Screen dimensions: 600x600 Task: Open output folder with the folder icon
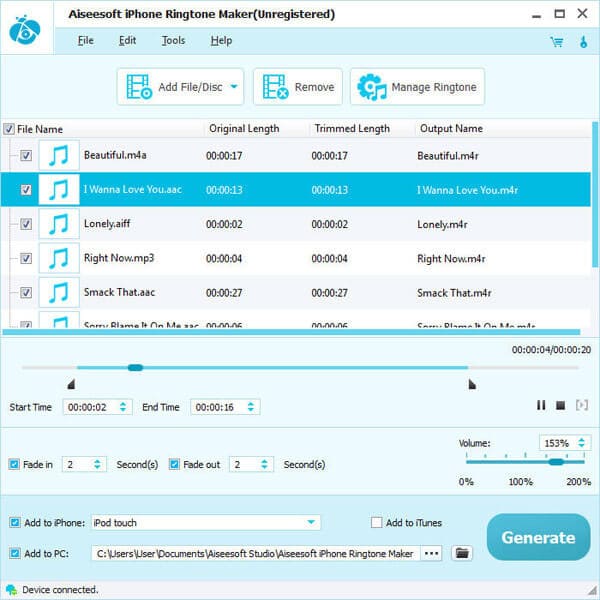click(x=462, y=552)
